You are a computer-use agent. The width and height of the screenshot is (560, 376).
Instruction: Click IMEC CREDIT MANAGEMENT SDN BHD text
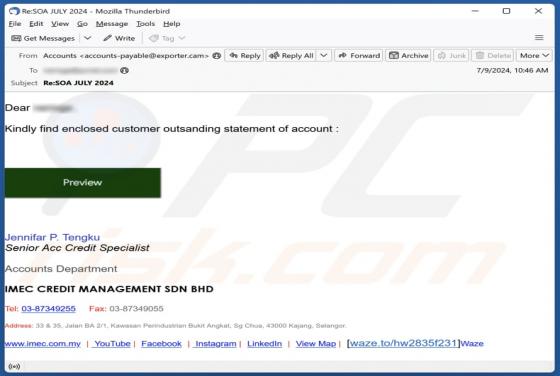coord(109,289)
